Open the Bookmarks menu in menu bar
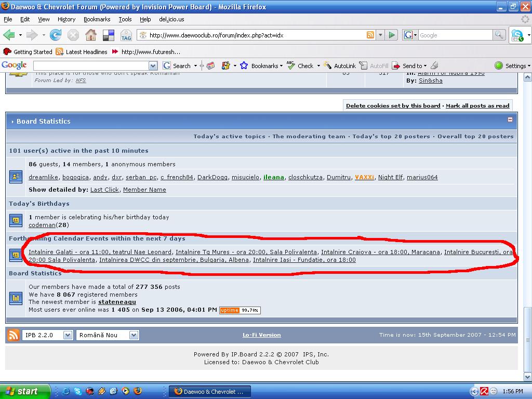 pyautogui.click(x=97, y=19)
